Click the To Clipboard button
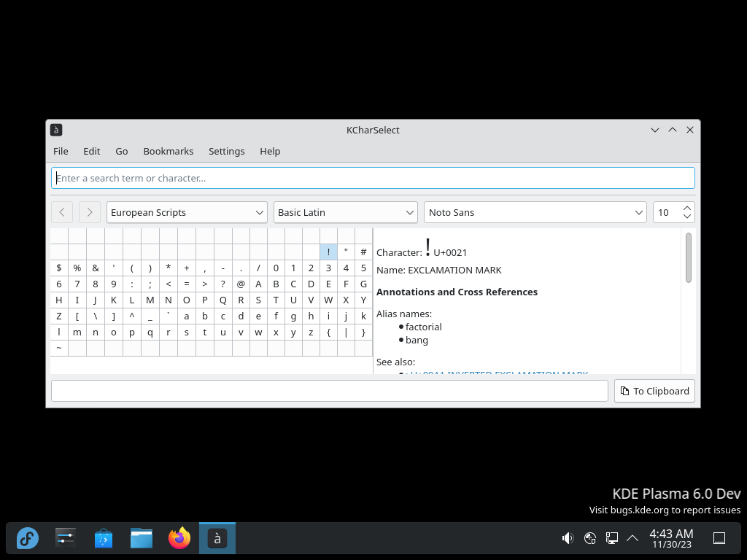The width and height of the screenshot is (747, 560). (654, 391)
